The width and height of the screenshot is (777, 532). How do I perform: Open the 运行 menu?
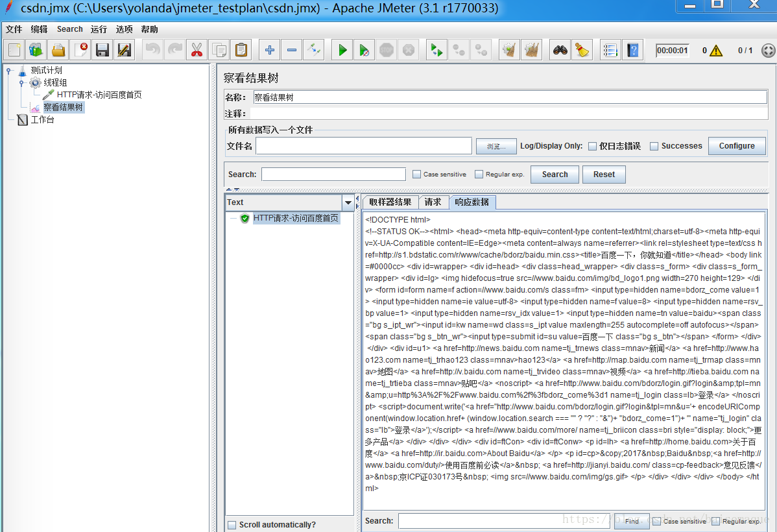coord(99,29)
